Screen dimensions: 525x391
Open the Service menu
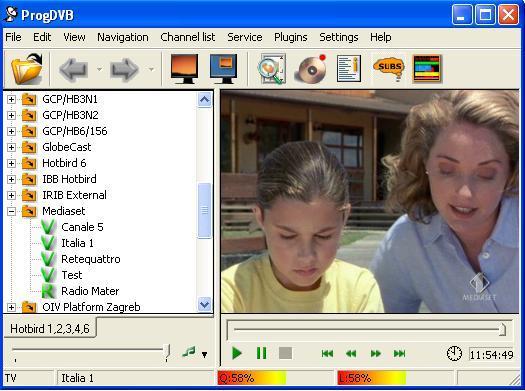(245, 37)
